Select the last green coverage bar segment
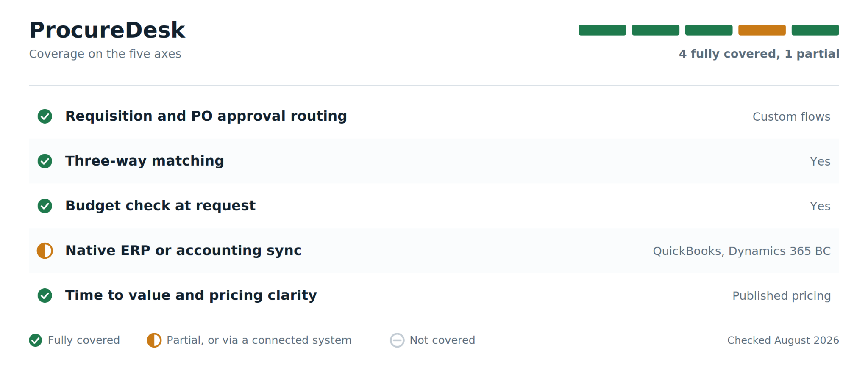This screenshot has height=370, width=868. [815, 30]
